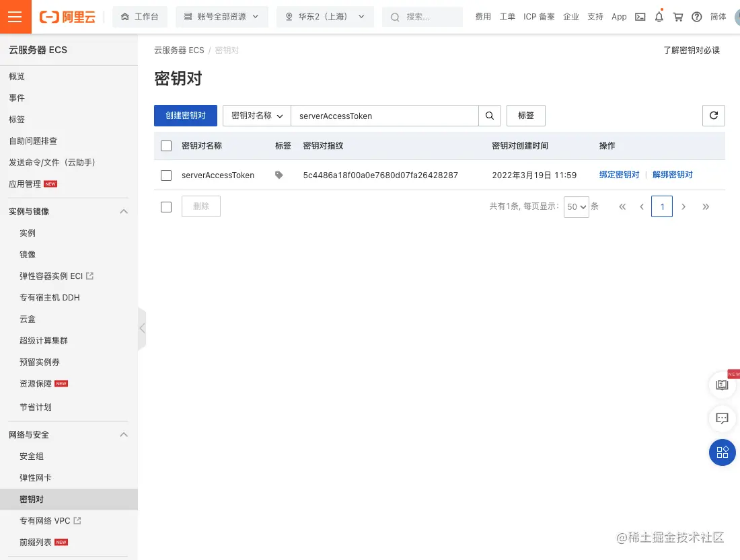Image resolution: width=740 pixels, height=560 pixels.
Task: Open 弹性容器实例 ECI external link
Action: pyautogui.click(x=57, y=276)
